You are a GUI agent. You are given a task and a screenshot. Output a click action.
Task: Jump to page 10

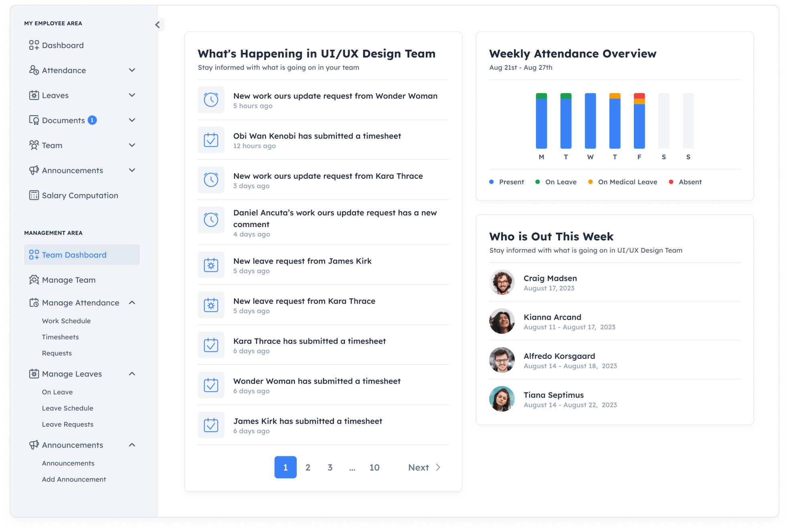coord(374,468)
